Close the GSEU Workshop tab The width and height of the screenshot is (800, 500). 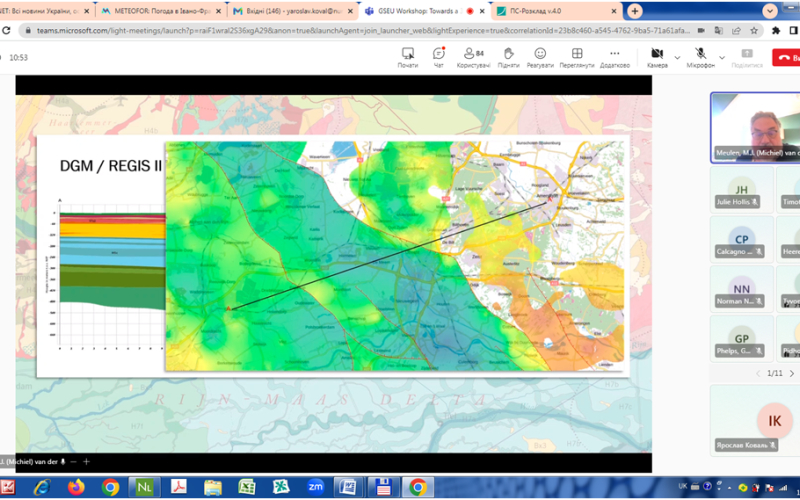pyautogui.click(x=482, y=11)
